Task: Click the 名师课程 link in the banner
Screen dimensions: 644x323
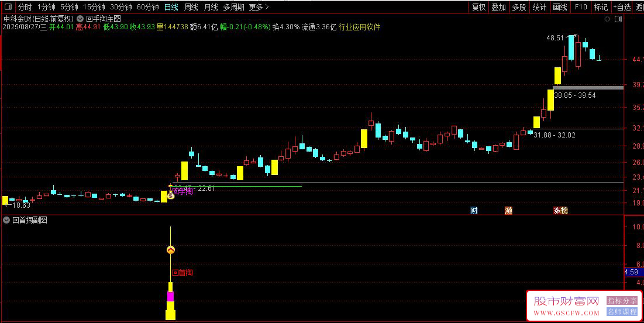Action: click(x=622, y=312)
